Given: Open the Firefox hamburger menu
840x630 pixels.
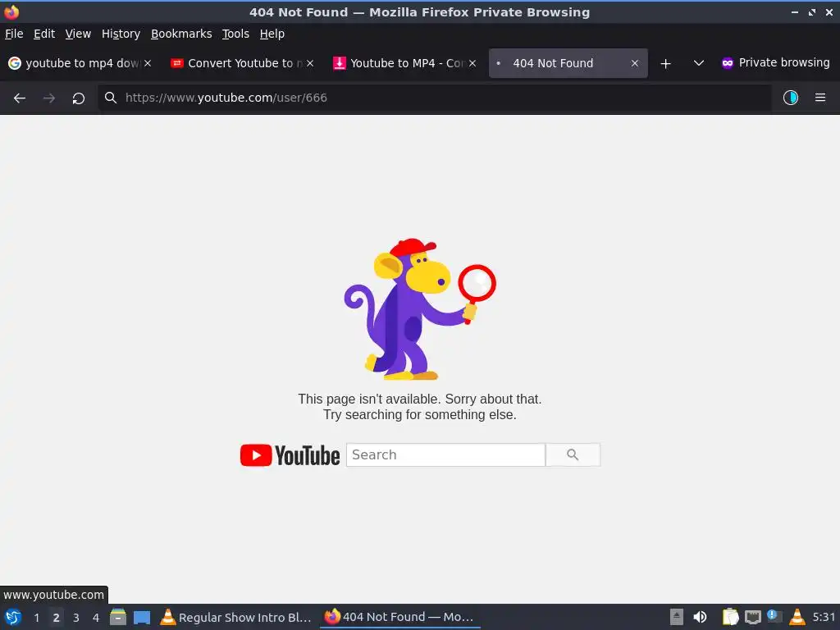Looking at the screenshot, I should [x=820, y=98].
